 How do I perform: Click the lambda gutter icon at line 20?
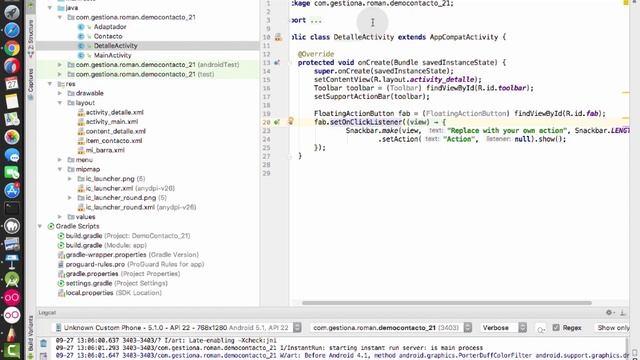tap(277, 122)
